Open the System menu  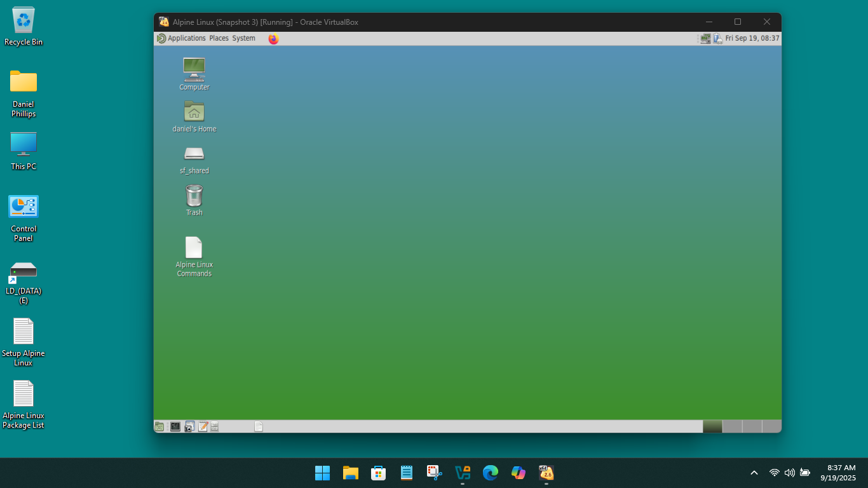pos(243,39)
